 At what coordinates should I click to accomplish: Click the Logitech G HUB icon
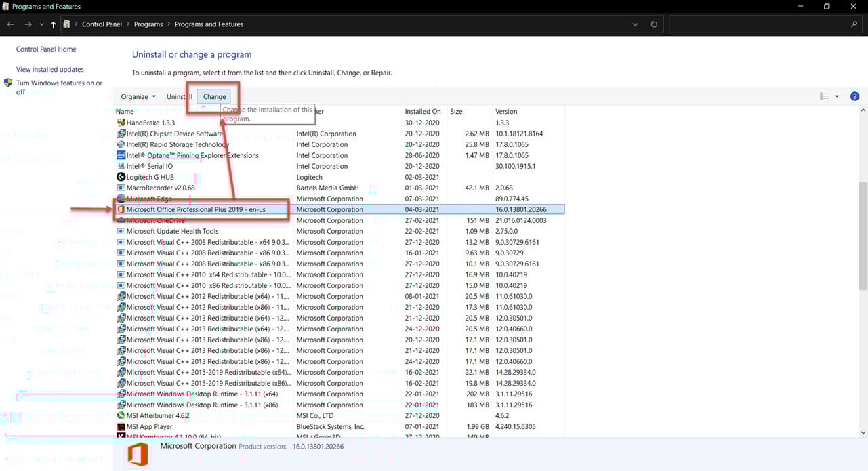click(x=121, y=177)
